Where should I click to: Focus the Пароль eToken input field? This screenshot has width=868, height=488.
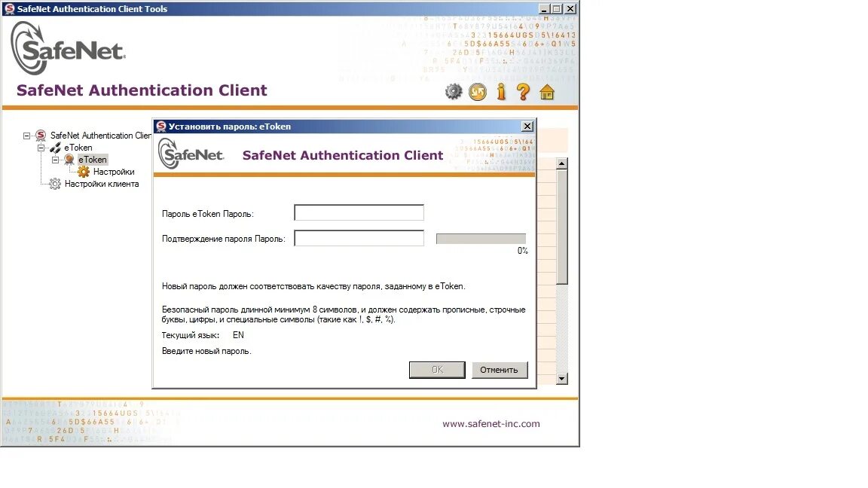tap(359, 212)
